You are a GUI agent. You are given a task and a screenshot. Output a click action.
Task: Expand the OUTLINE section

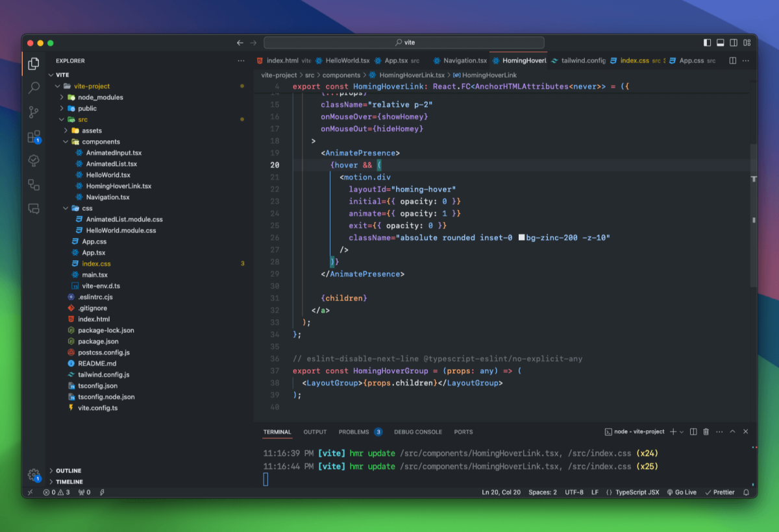coord(67,470)
